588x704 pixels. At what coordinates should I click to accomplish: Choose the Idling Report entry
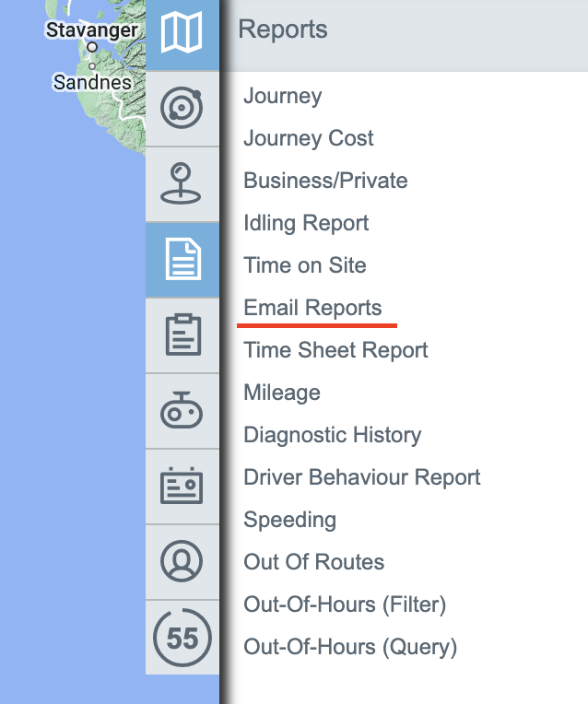pos(306,223)
